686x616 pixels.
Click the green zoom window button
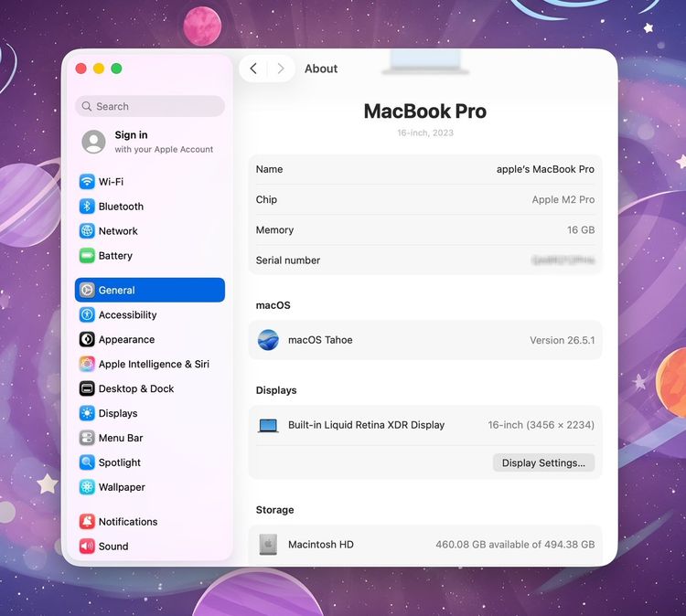pyautogui.click(x=116, y=69)
